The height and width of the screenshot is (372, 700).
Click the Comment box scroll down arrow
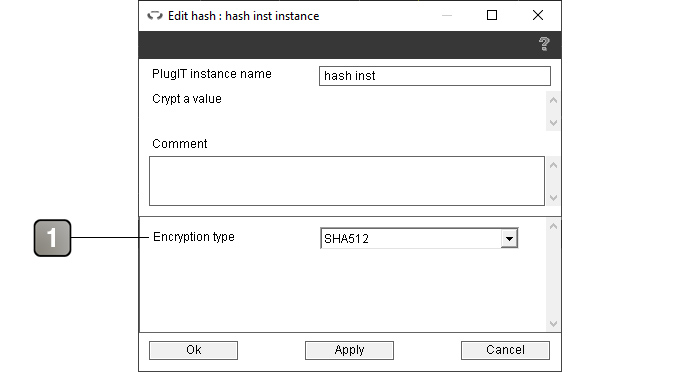pos(553,197)
